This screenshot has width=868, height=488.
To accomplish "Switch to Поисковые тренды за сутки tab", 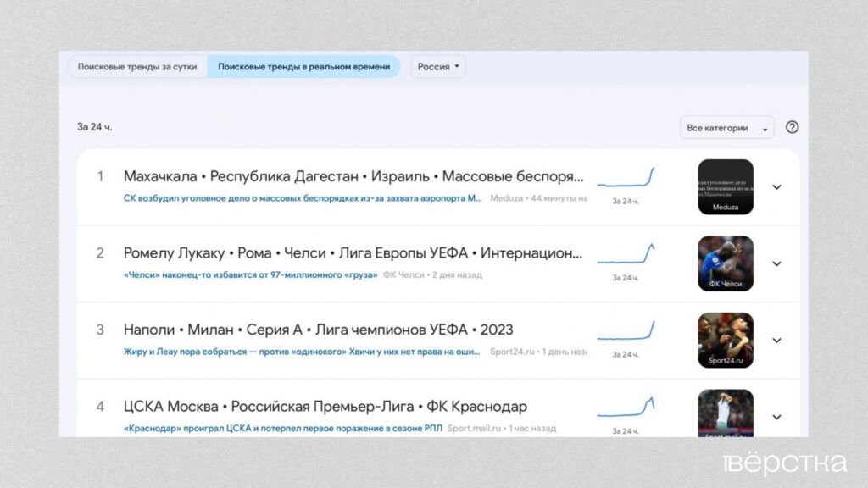I will [x=137, y=67].
